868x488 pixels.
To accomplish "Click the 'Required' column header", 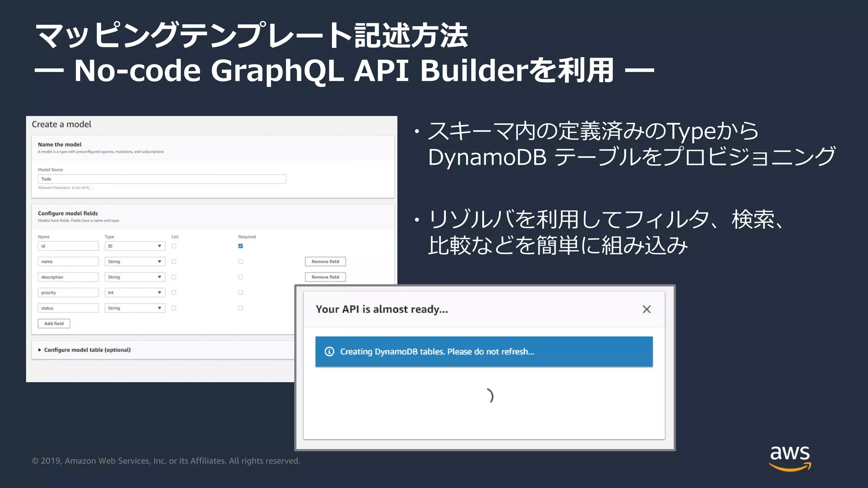I will coord(247,237).
